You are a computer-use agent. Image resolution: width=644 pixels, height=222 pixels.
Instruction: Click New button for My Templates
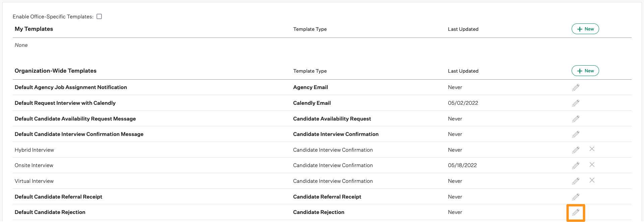pyautogui.click(x=585, y=29)
